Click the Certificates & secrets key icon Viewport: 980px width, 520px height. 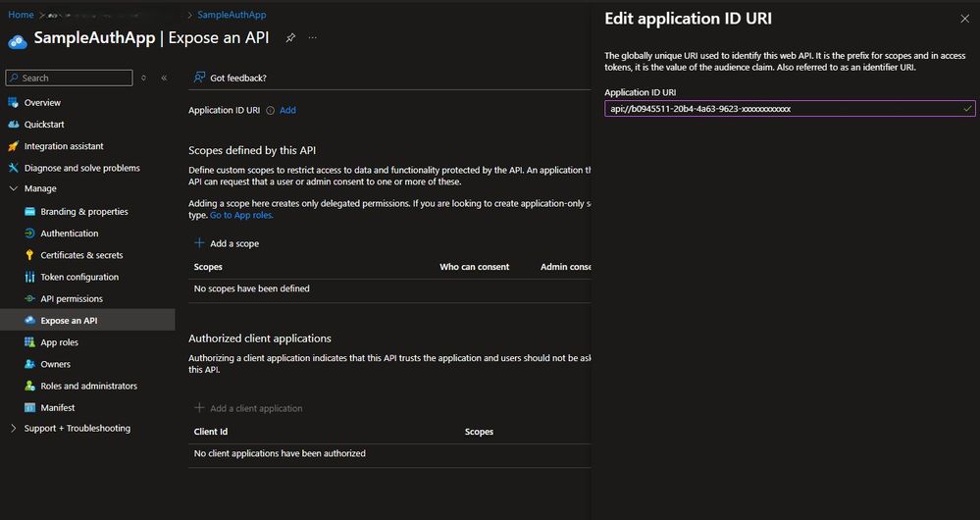tap(29, 255)
